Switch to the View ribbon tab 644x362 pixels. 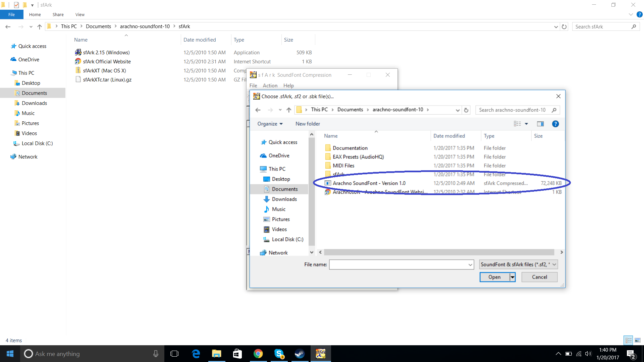tap(80, 15)
